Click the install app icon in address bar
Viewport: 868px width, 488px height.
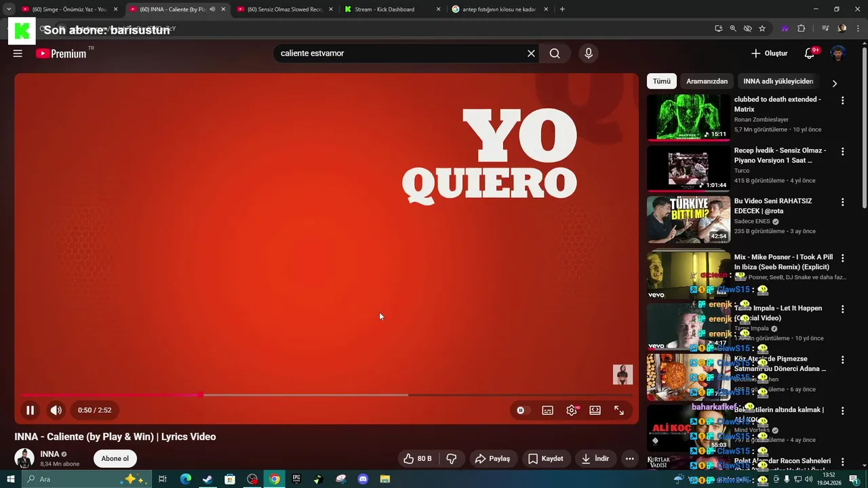[x=718, y=28]
